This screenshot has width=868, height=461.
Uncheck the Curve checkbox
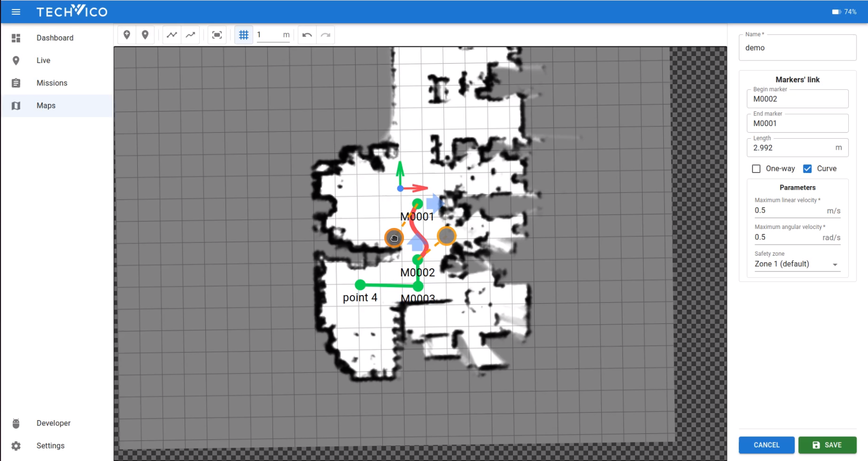807,168
